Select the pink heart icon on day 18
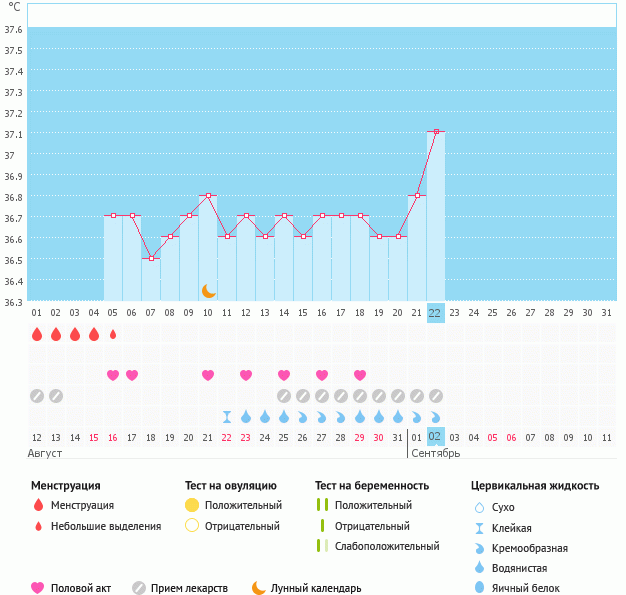Screen dimensions: 626x595 tap(360, 375)
